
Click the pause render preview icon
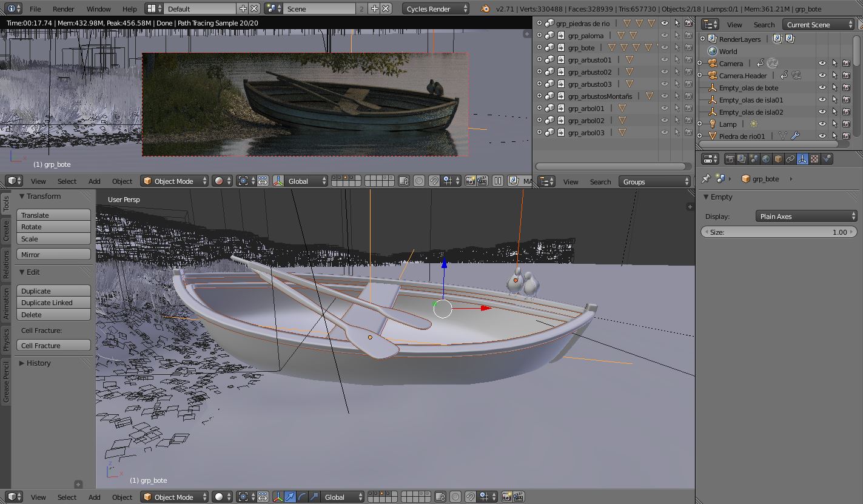click(x=498, y=181)
